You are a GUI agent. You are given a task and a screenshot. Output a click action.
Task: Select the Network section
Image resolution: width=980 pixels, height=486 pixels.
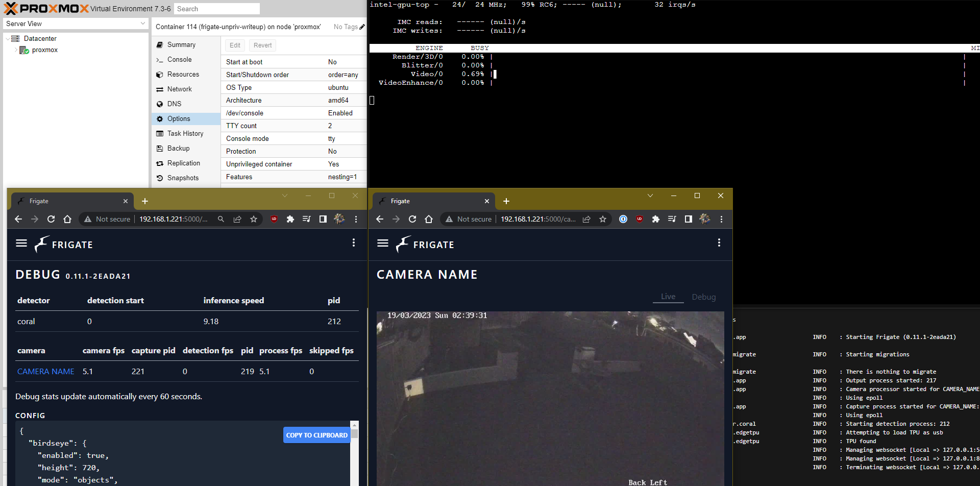point(186,89)
